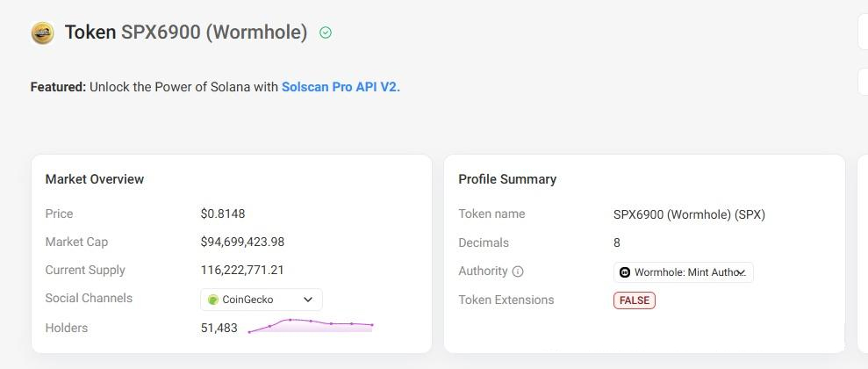Click the 116,222,771.21 current supply value
This screenshot has height=369, width=868.
click(x=242, y=270)
